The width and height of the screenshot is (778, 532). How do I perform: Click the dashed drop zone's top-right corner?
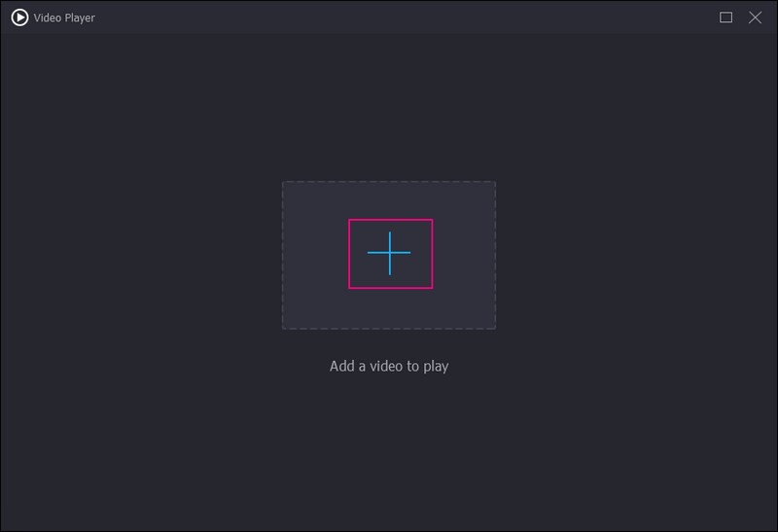point(494,183)
